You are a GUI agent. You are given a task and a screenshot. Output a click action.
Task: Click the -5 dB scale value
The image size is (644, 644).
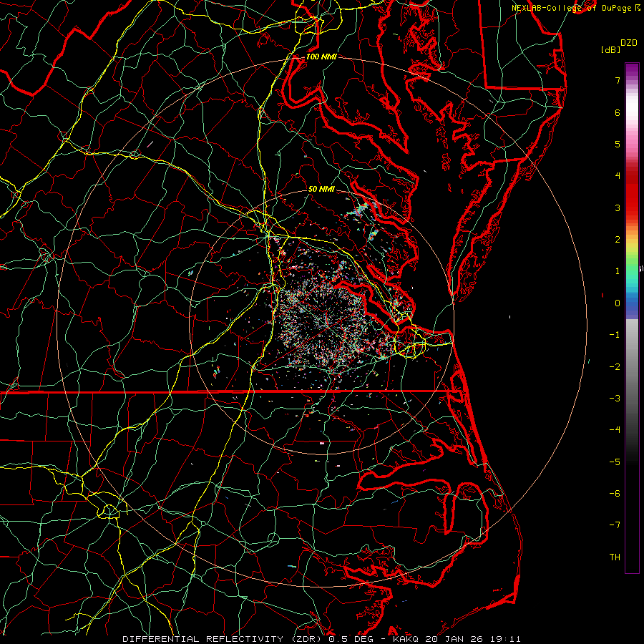tap(615, 462)
